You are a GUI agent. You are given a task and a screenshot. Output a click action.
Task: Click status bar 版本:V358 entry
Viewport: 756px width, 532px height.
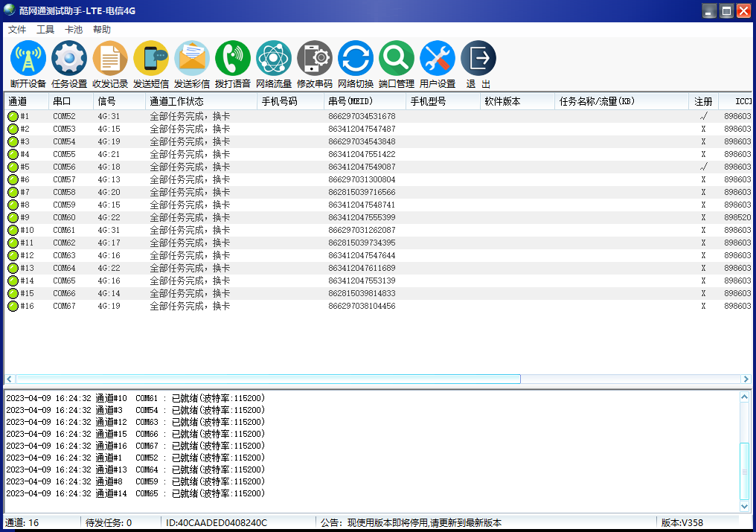point(682,523)
